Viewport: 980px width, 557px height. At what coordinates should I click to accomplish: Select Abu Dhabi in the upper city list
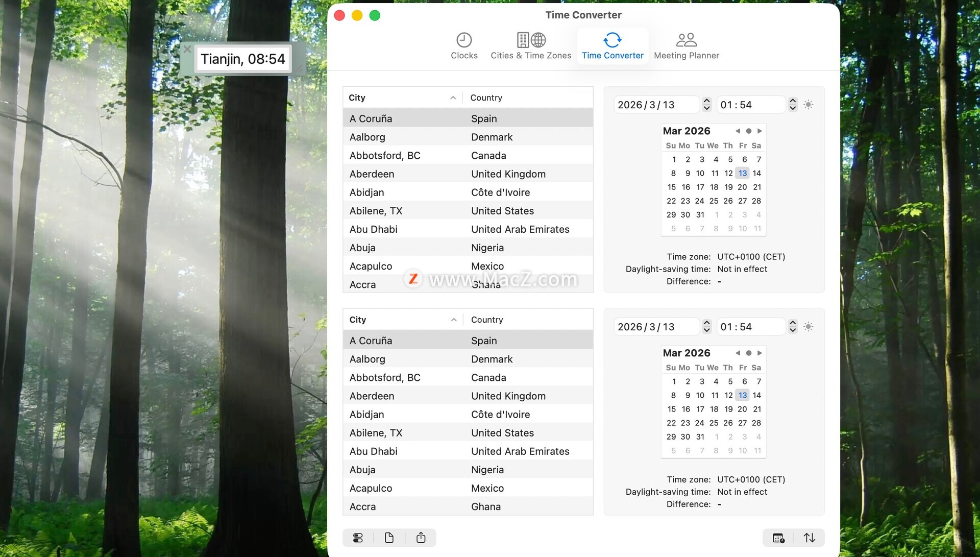point(373,229)
